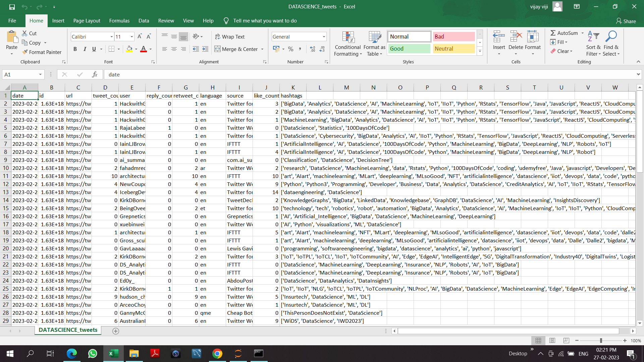Screen dimensions: 644x362
Task: Toggle italic formatting
Action: coord(85,49)
